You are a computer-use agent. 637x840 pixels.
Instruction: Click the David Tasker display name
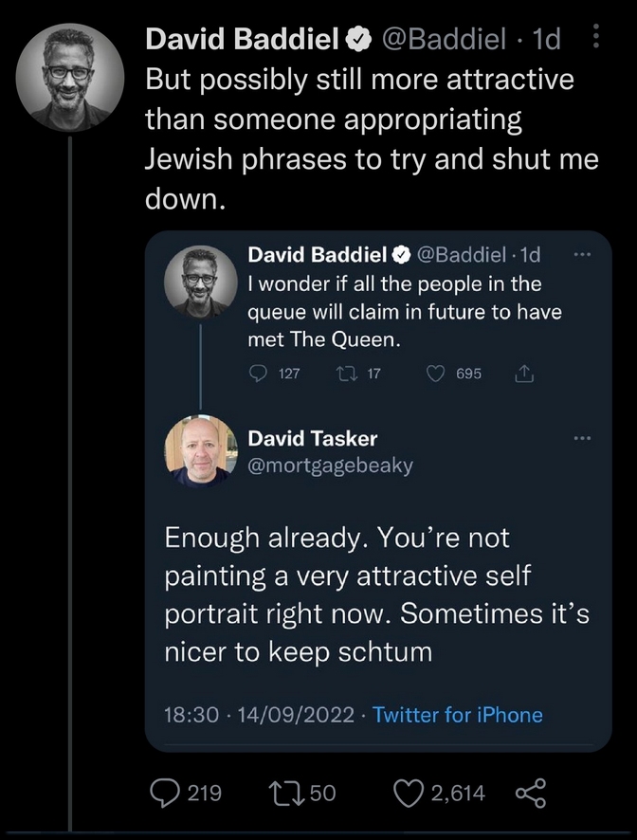(x=312, y=438)
